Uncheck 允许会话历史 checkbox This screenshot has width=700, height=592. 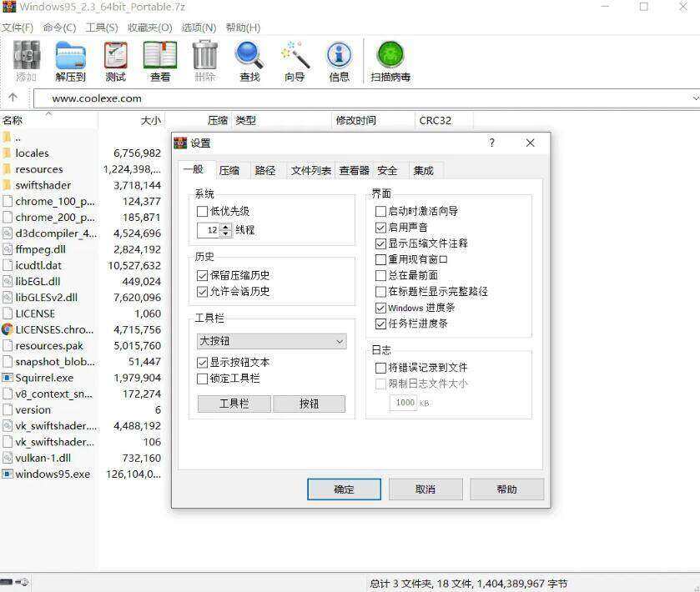(202, 292)
